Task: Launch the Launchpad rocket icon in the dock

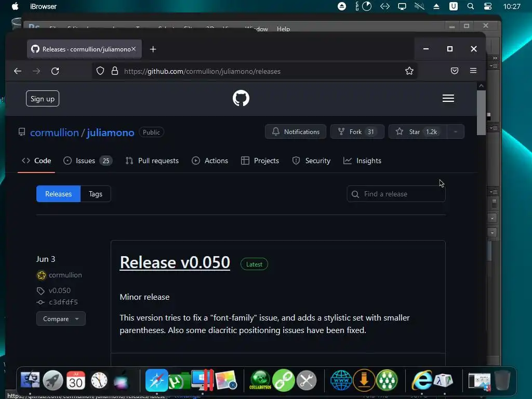Action: [52, 380]
